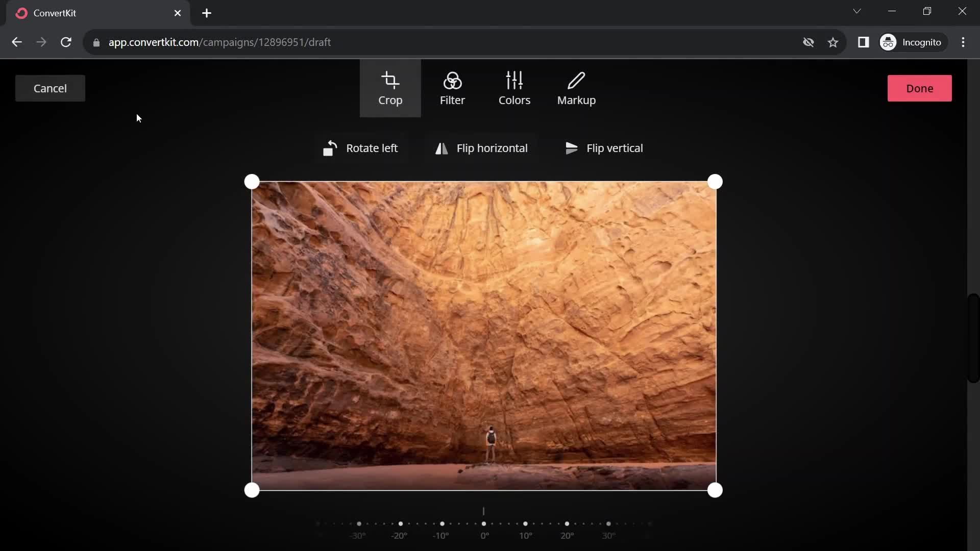980x551 pixels.
Task: Click Cancel to discard edits
Action: click(51, 88)
